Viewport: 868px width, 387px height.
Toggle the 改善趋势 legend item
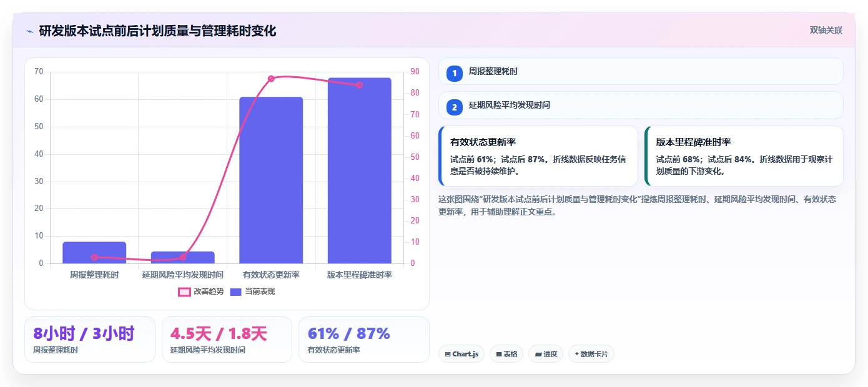pos(201,291)
